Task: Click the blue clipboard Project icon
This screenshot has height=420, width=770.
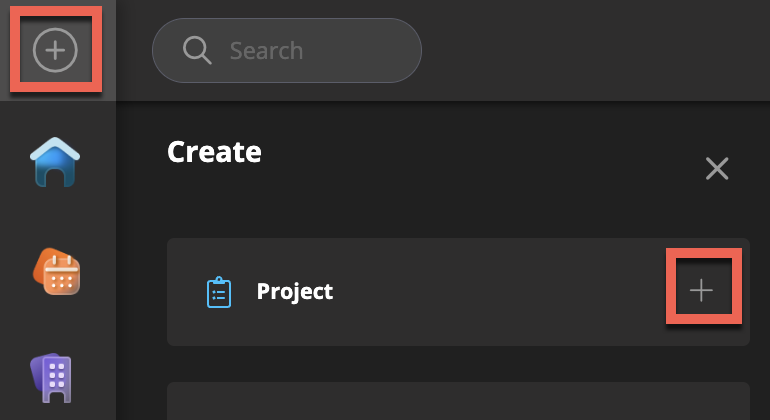Action: [219, 292]
